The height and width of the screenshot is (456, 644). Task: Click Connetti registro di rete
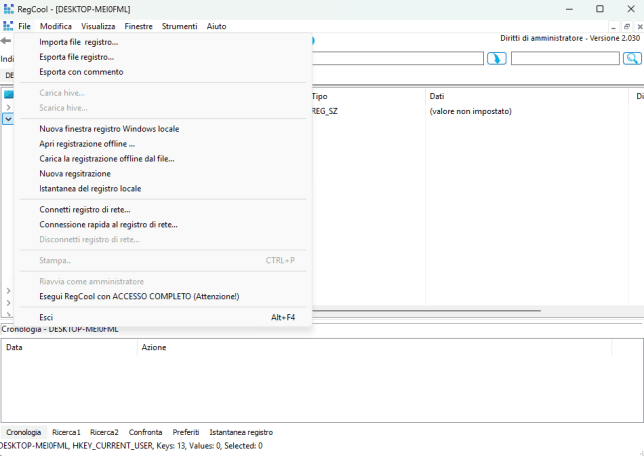[85, 210]
